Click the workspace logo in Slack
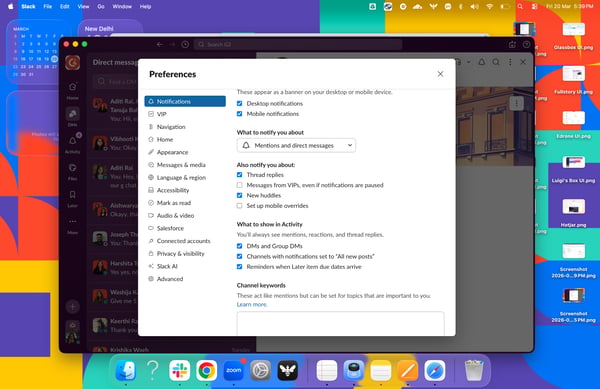Screen dimensions: 600x389 click(72, 62)
